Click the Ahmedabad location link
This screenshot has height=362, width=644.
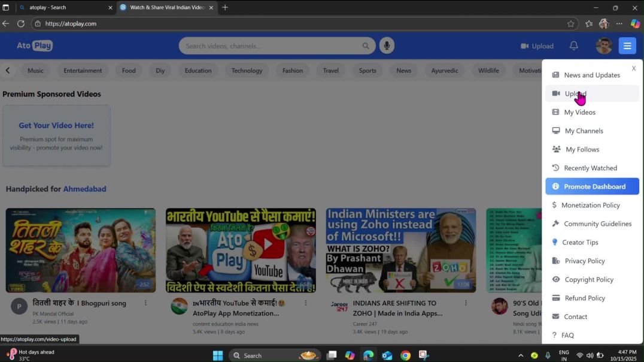pos(84,189)
